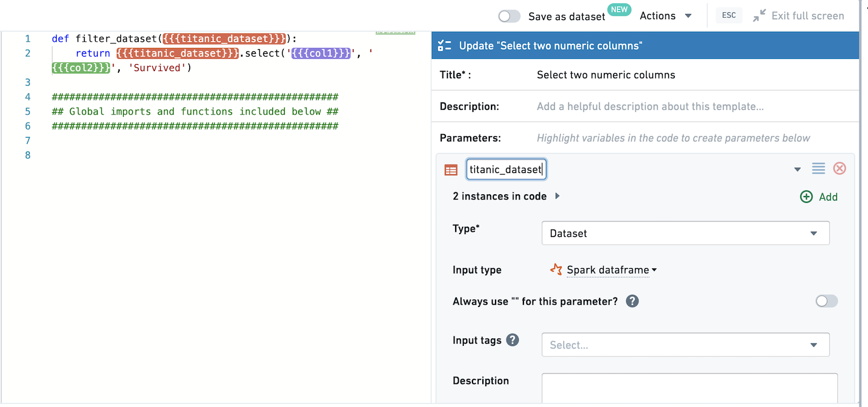Open the Actions dropdown menu
The height and width of the screenshot is (407, 868).
coord(666,16)
